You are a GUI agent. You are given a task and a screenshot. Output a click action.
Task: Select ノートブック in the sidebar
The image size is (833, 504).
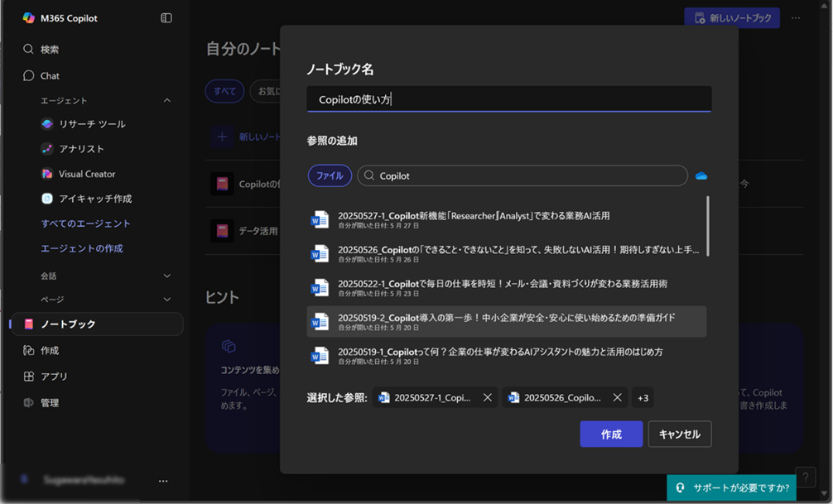coord(97,324)
